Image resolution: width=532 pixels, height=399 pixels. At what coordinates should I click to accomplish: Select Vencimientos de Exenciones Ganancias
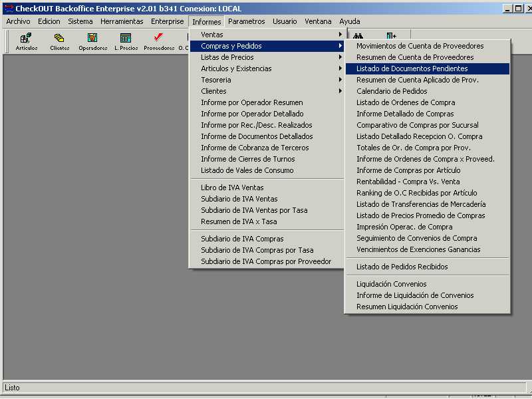[x=427, y=249]
